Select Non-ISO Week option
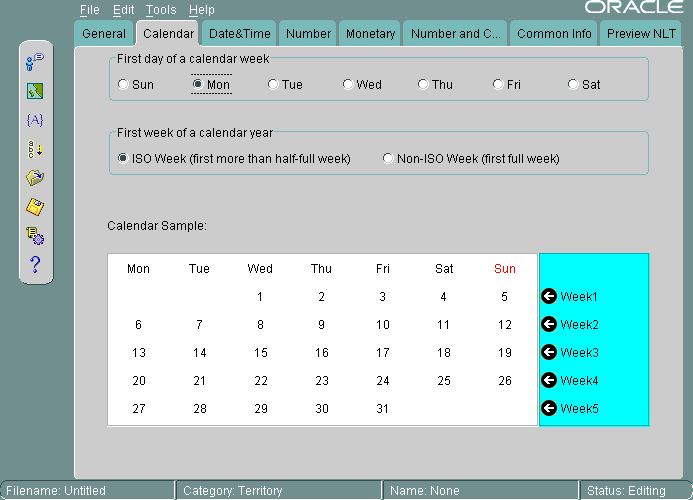The image size is (693, 500). [389, 158]
